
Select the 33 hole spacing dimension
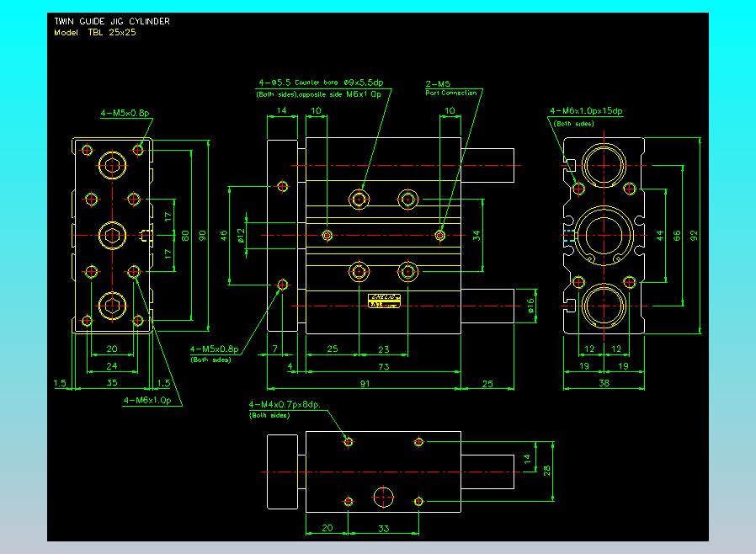click(x=384, y=529)
